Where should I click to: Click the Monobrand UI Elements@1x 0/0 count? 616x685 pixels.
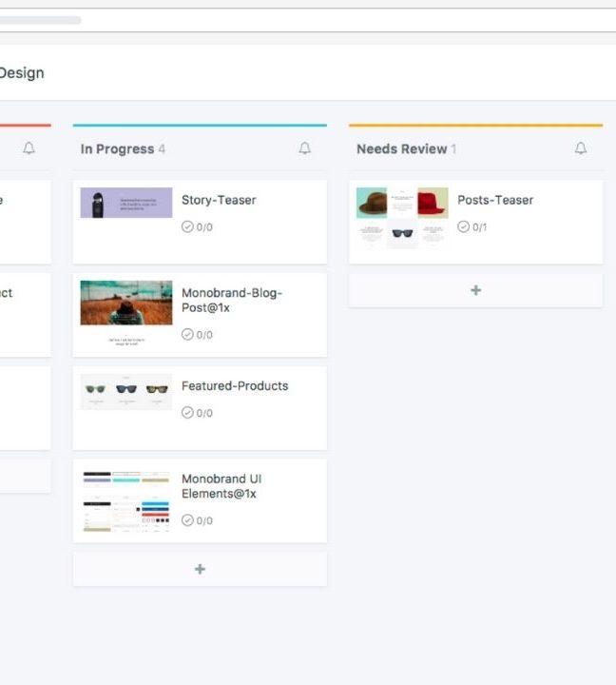tap(204, 520)
